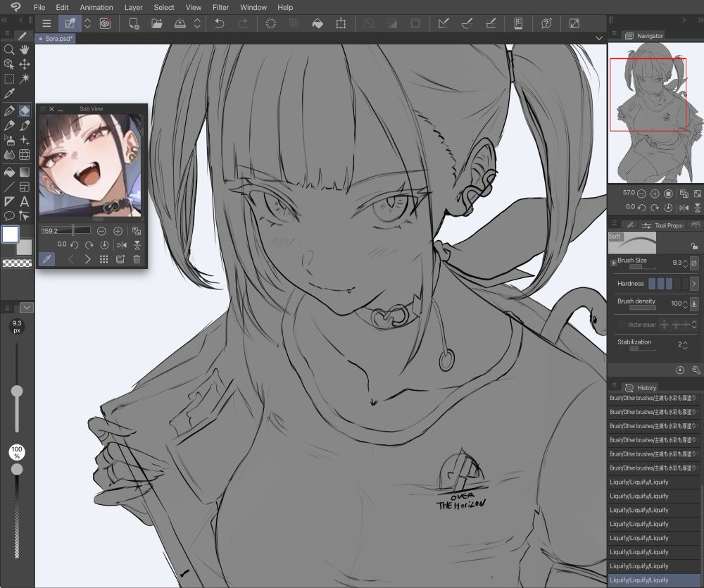This screenshot has width=704, height=588.
Task: Select the Hand move tool
Action: coord(25,49)
